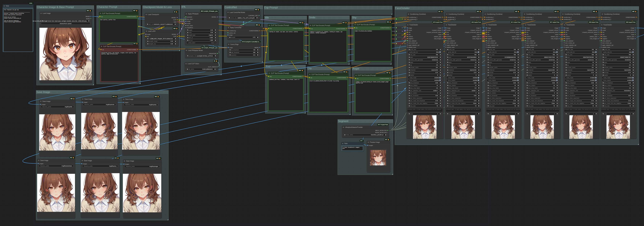
Task: Select the Segment group title bar
Action: [343, 121]
